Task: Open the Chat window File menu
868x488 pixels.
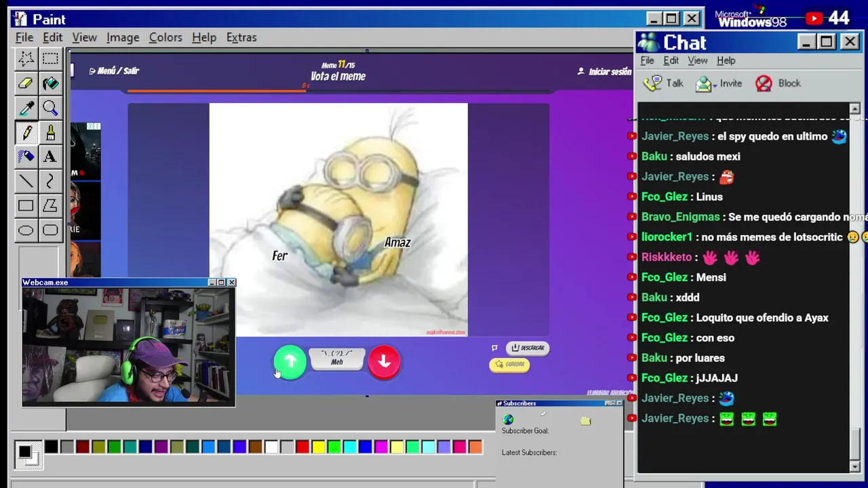Action: click(x=647, y=60)
